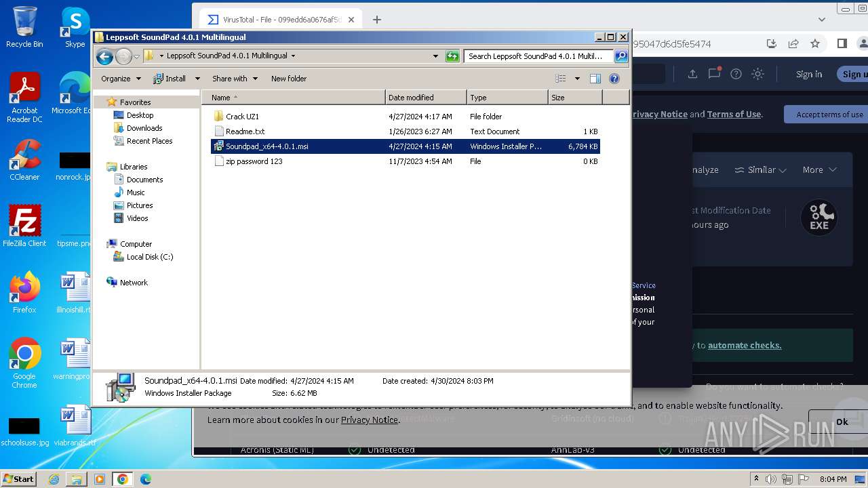Click the search magnifier icon in Explorer
The height and width of the screenshot is (488, 868).
tap(621, 56)
